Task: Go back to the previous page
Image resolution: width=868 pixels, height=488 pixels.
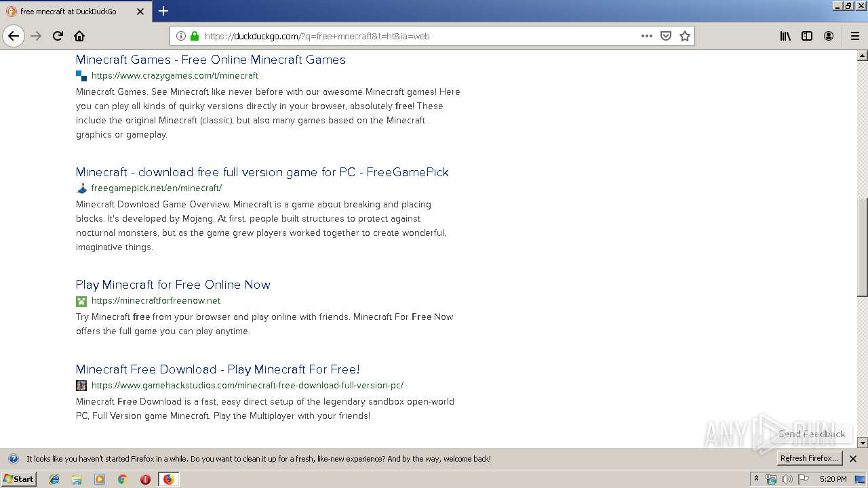Action: click(x=14, y=36)
